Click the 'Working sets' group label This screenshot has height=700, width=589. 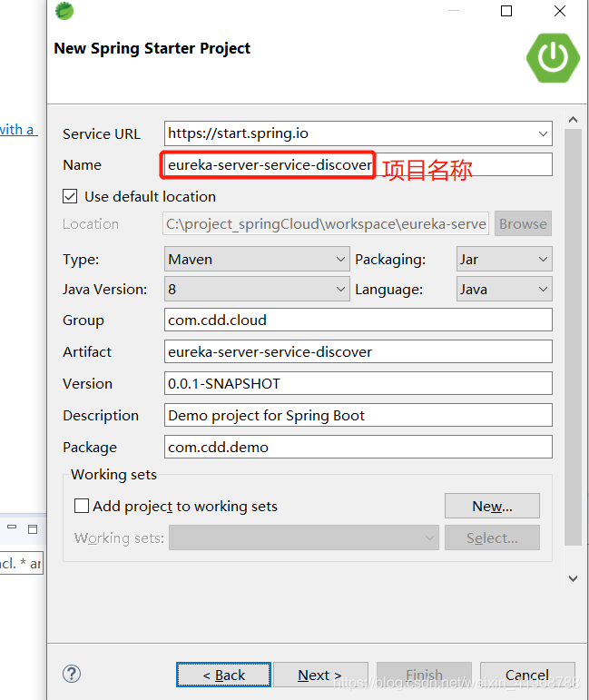click(x=113, y=474)
